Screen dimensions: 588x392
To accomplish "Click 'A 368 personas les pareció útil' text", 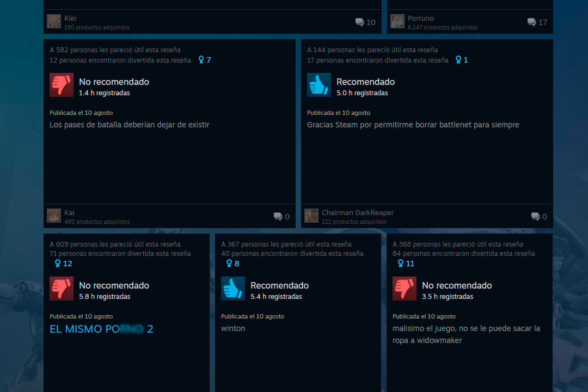I will tap(458, 244).
